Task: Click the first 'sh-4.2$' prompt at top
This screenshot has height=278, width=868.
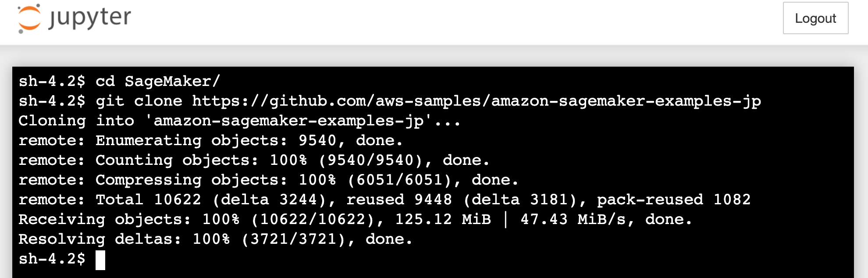Action: [x=52, y=82]
